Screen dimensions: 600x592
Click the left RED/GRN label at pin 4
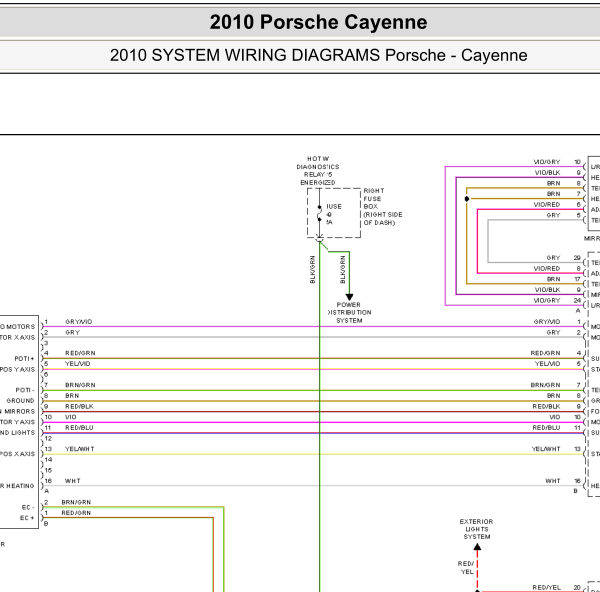click(80, 353)
